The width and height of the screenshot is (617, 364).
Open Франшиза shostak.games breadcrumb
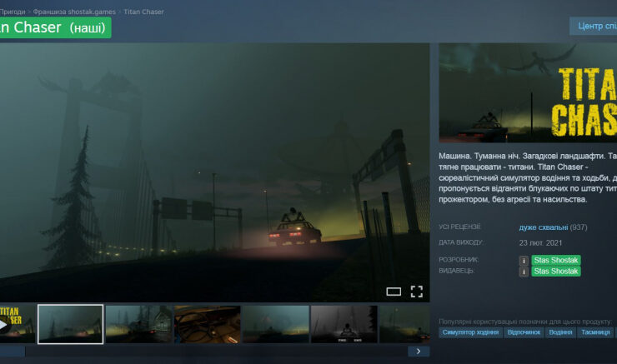(x=74, y=12)
